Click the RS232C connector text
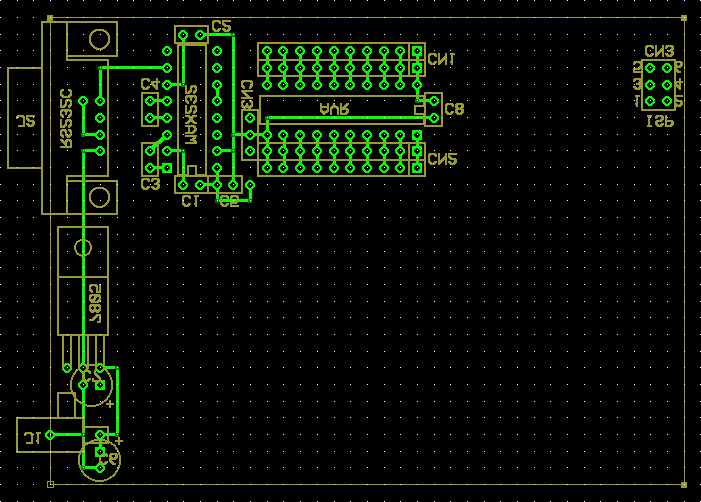This screenshot has height=502, width=701. (66, 119)
